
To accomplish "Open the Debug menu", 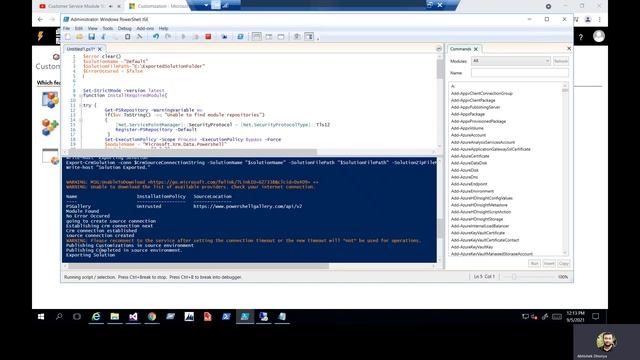I will [124, 28].
